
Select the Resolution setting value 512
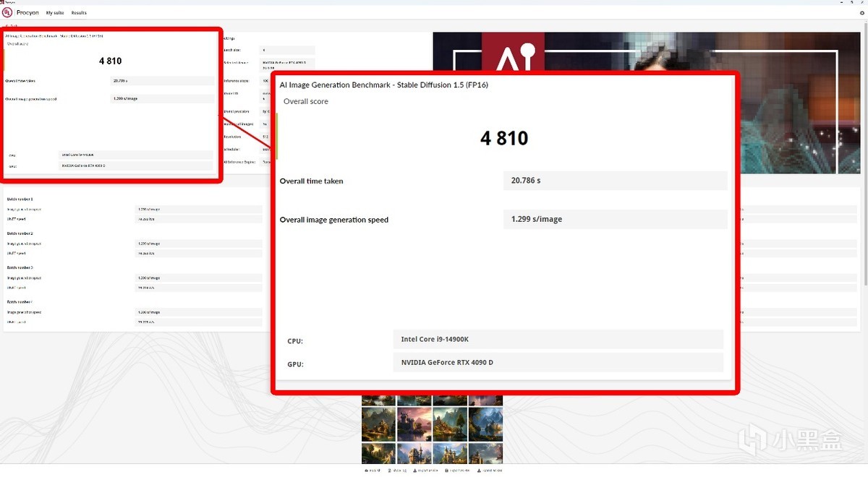[x=267, y=137]
